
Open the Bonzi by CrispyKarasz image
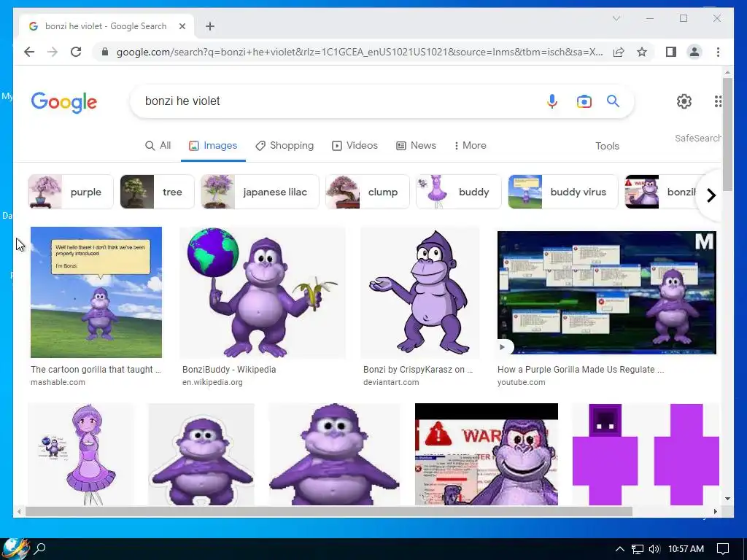coord(420,292)
